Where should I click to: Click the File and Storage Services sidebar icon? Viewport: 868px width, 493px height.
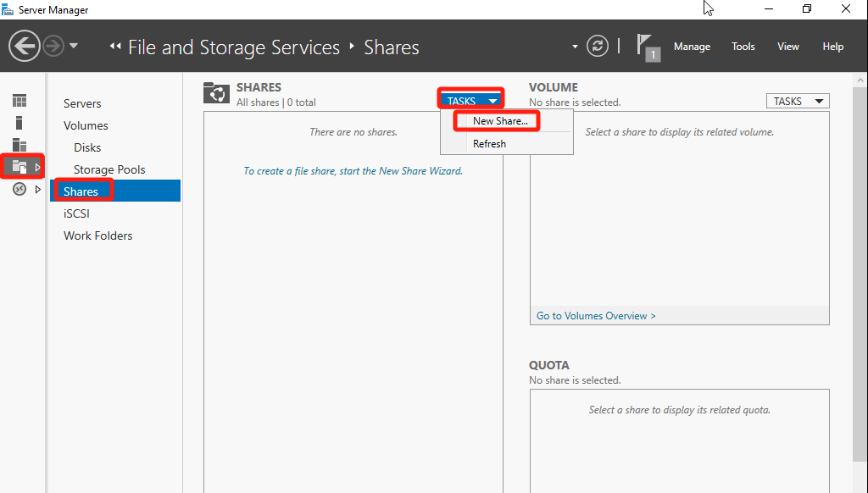point(19,167)
